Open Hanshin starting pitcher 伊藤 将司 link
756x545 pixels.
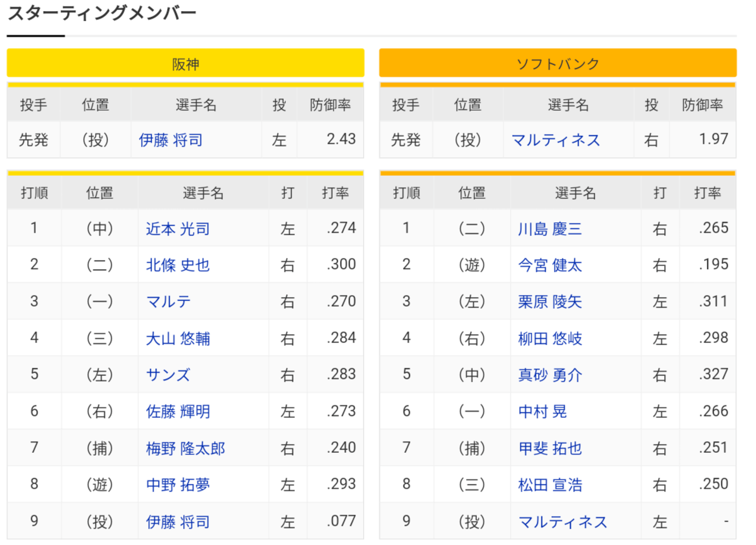point(171,140)
